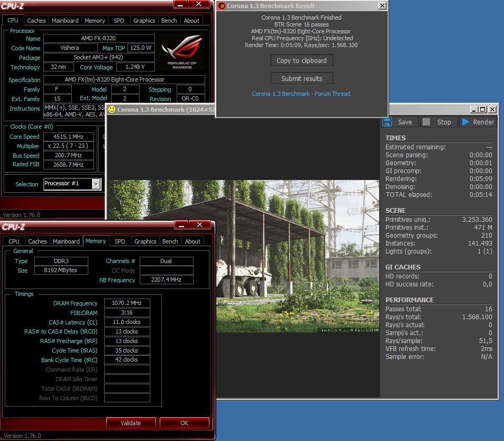Viewport: 504px width, 441px height.
Task: Open Memory tab in top CPU-Z window
Action: pos(95,21)
